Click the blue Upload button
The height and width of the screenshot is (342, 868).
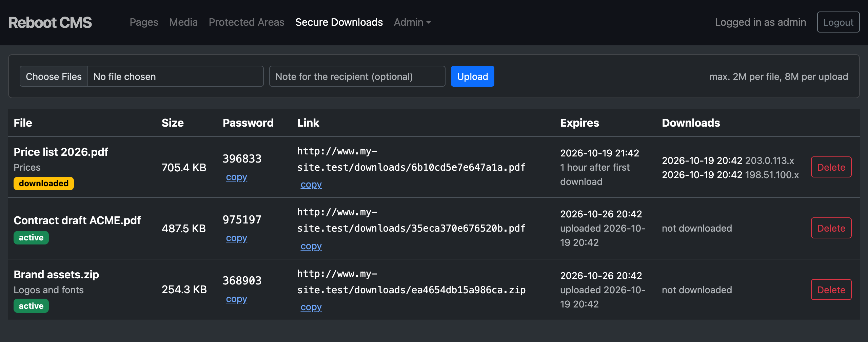(472, 77)
